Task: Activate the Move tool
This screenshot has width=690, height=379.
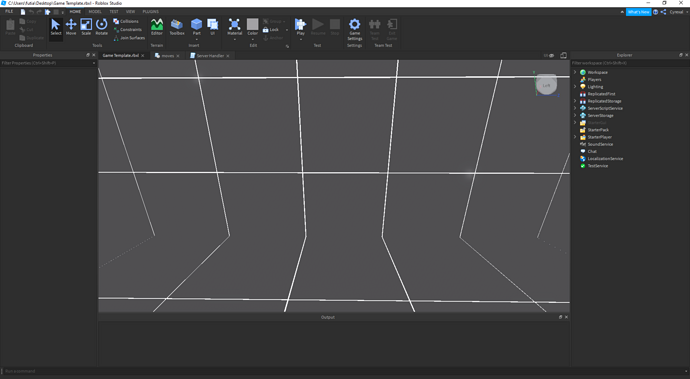Action: pos(71,27)
